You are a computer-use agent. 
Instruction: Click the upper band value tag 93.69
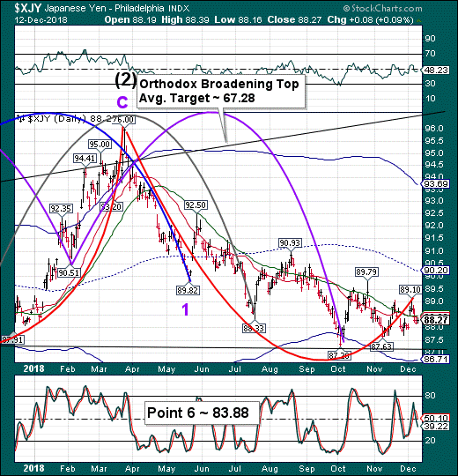[x=436, y=183]
